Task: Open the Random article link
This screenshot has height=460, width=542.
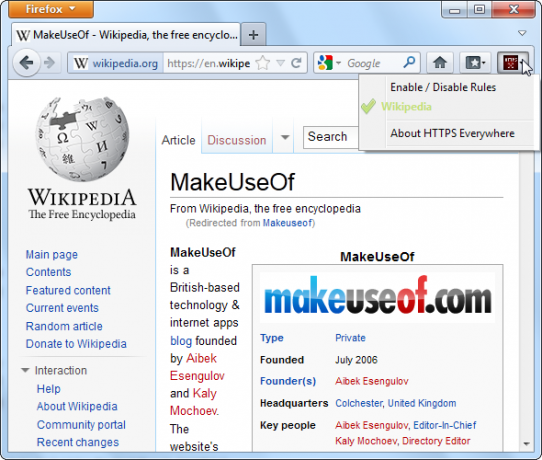Action: coord(64,326)
